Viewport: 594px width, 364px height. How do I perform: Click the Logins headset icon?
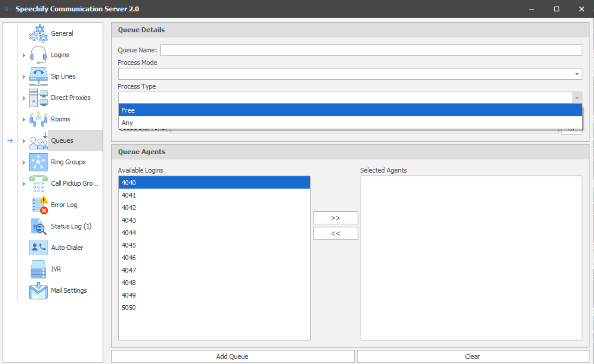tap(39, 55)
